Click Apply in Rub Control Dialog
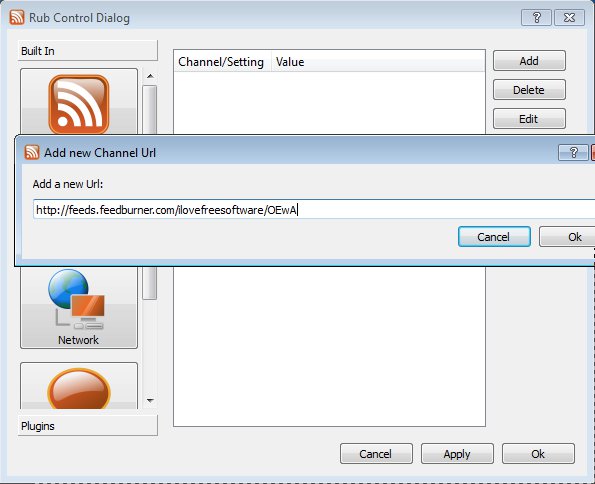595x484 pixels. [457, 454]
